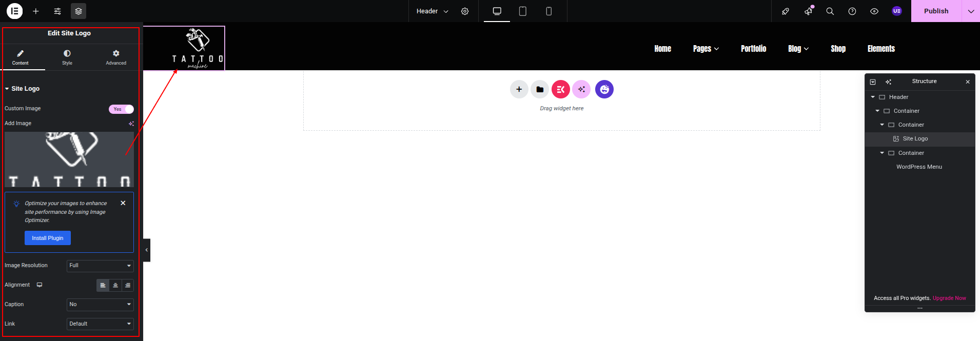Select Site Logo in the Structure tree
980x341 pixels.
pyautogui.click(x=915, y=138)
